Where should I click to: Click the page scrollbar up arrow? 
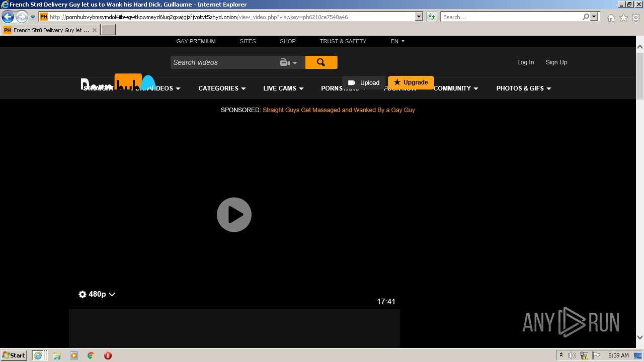coord(639,47)
